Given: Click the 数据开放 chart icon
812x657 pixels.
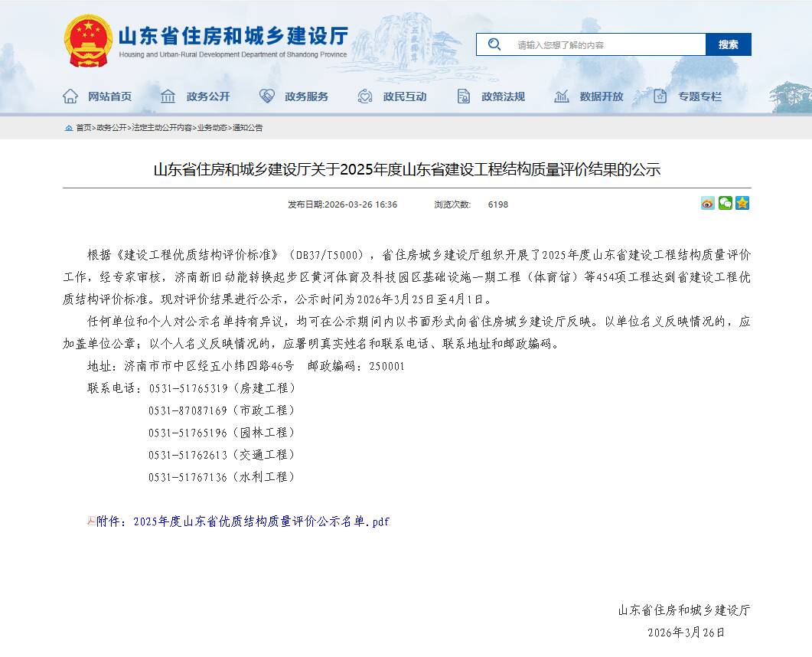Looking at the screenshot, I should [x=562, y=96].
